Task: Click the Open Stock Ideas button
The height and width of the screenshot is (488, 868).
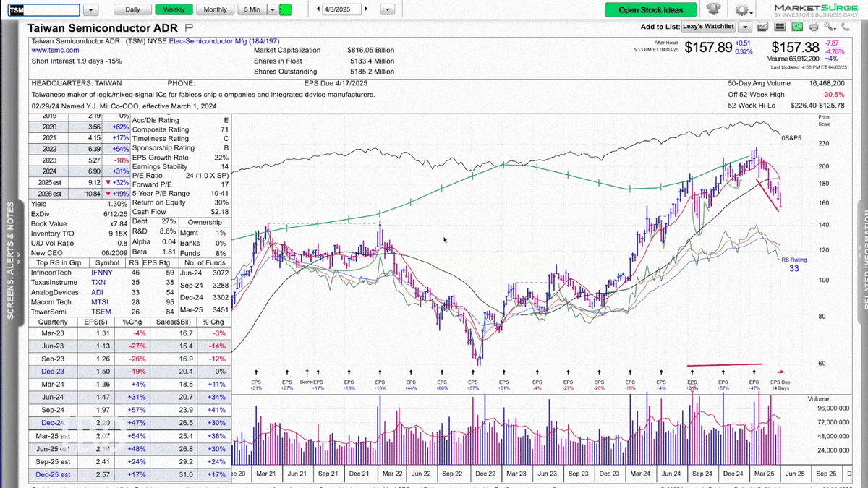Action: click(x=651, y=10)
